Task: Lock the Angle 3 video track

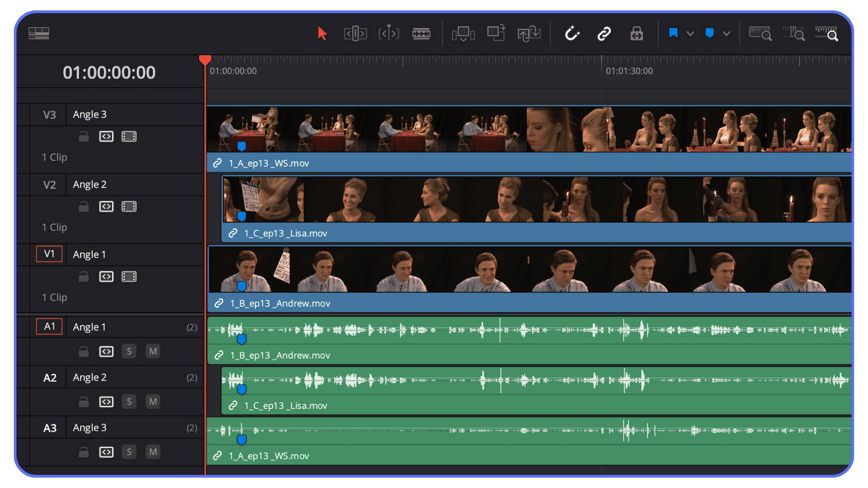Action: [x=84, y=136]
